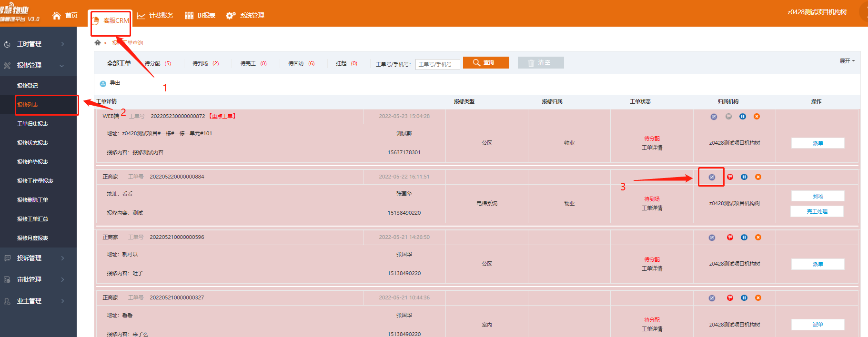Edit work order 202205210000000327
Screen dimensions: 868x337
point(712,298)
